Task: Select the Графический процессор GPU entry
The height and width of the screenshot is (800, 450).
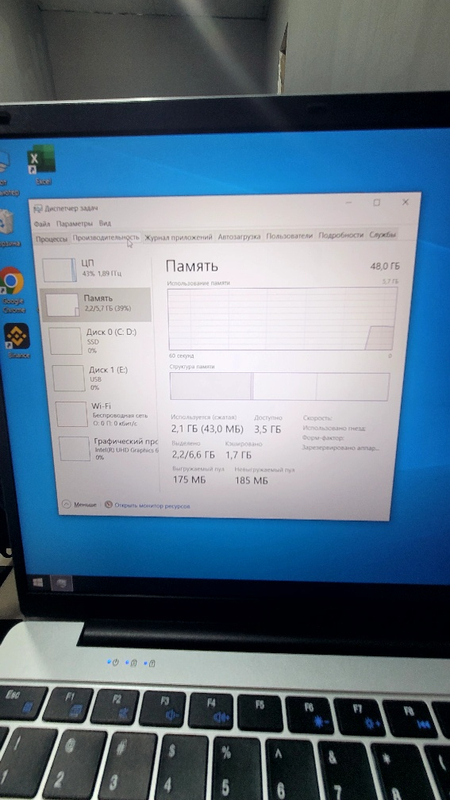Action: (107, 449)
